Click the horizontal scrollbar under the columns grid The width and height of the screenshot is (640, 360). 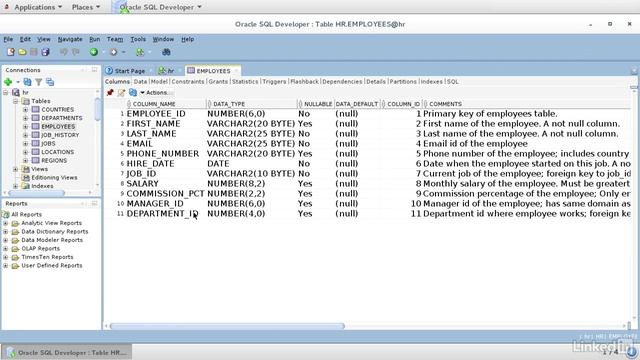(x=227, y=326)
